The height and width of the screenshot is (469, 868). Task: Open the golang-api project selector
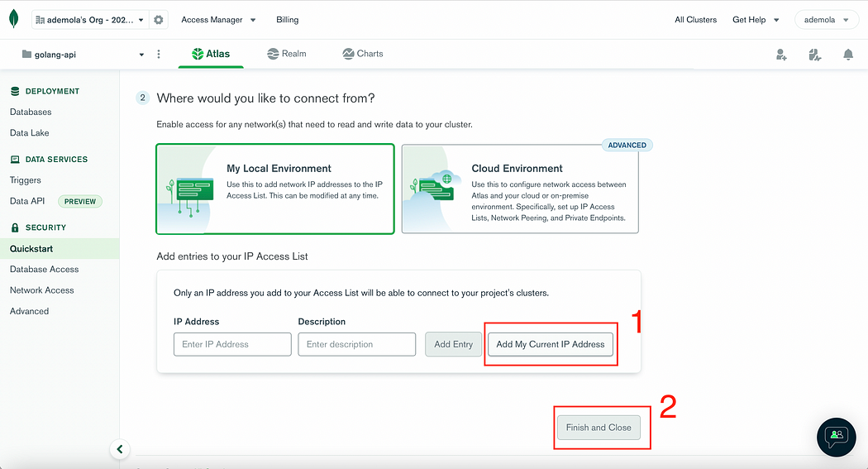click(83, 55)
